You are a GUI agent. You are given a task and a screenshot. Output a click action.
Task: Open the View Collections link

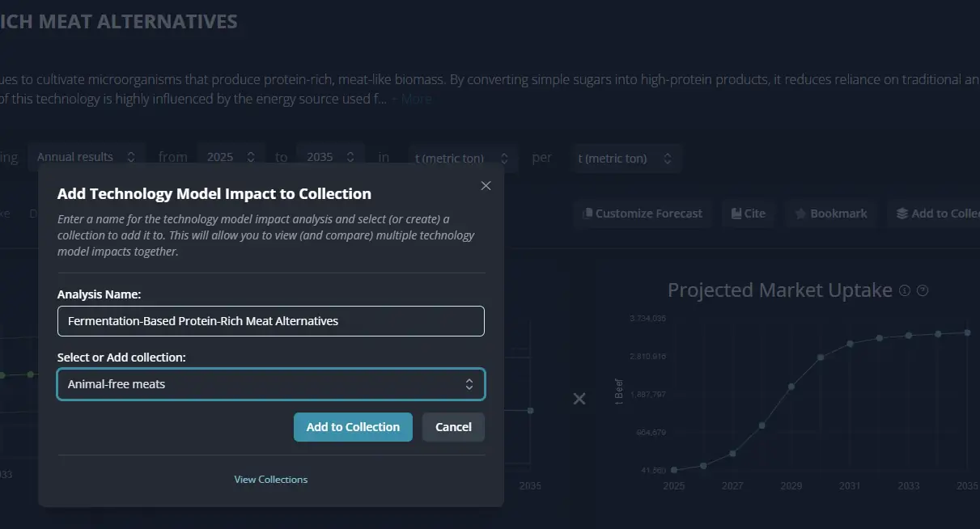[270, 480]
